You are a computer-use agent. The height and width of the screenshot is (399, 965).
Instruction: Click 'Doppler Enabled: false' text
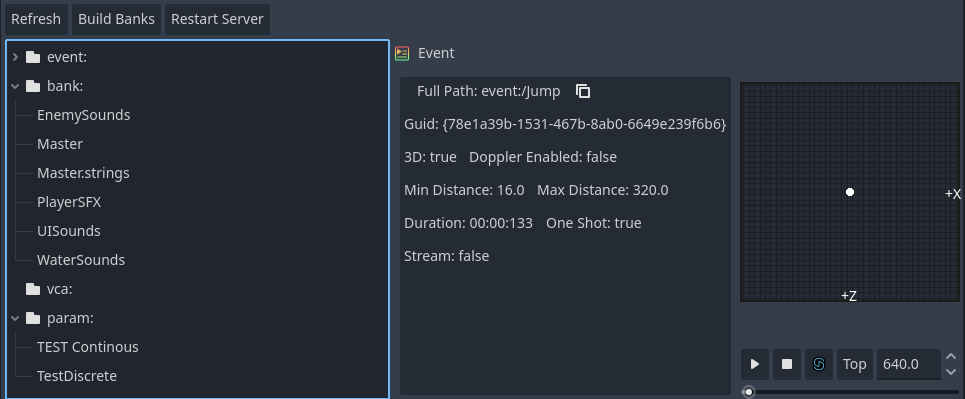[543, 157]
